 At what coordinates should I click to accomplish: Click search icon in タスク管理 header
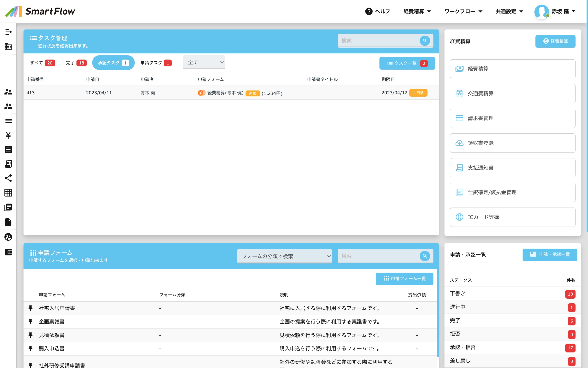(x=424, y=41)
